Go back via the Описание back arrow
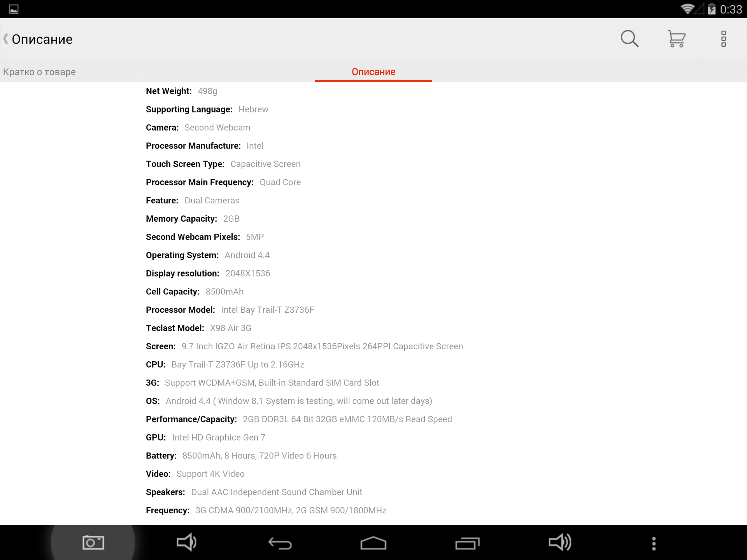This screenshot has height=560, width=747. click(6, 39)
